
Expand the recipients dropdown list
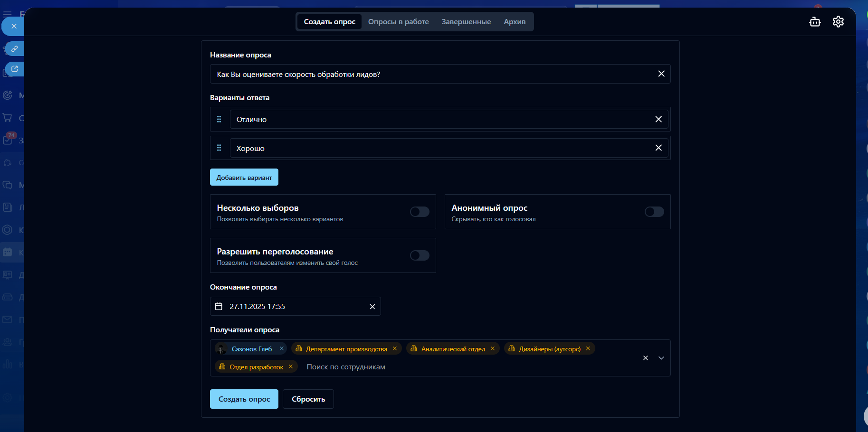pos(661,358)
